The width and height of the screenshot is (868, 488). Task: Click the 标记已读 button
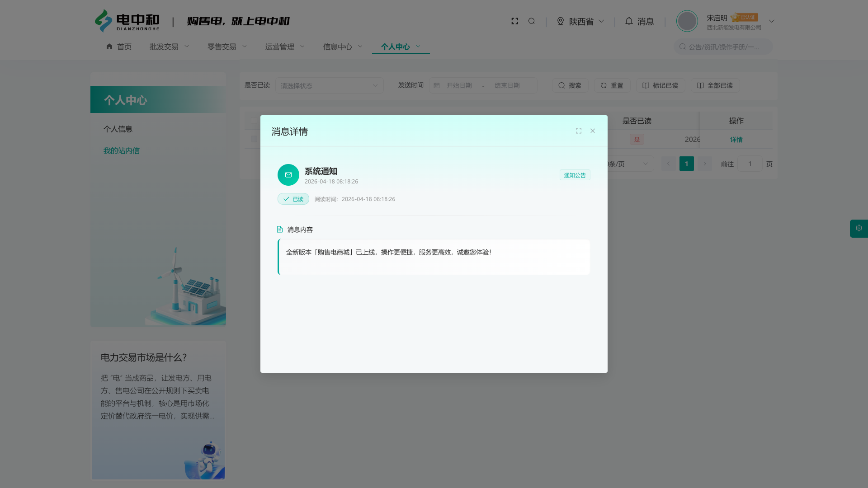(x=660, y=85)
